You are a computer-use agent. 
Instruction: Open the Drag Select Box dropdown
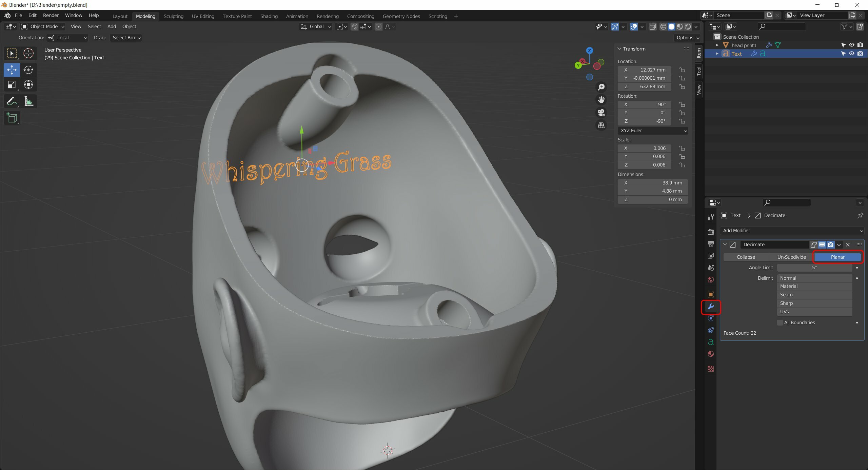tap(126, 38)
